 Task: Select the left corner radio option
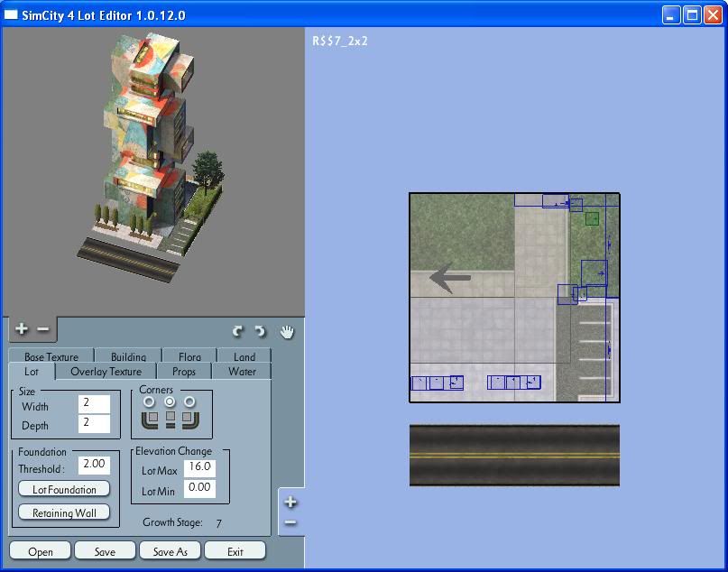coord(149,401)
